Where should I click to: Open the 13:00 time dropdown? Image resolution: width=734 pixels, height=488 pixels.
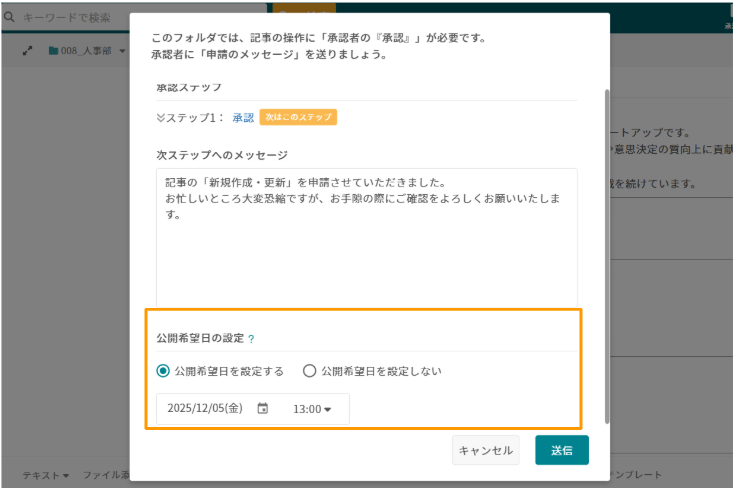point(312,409)
